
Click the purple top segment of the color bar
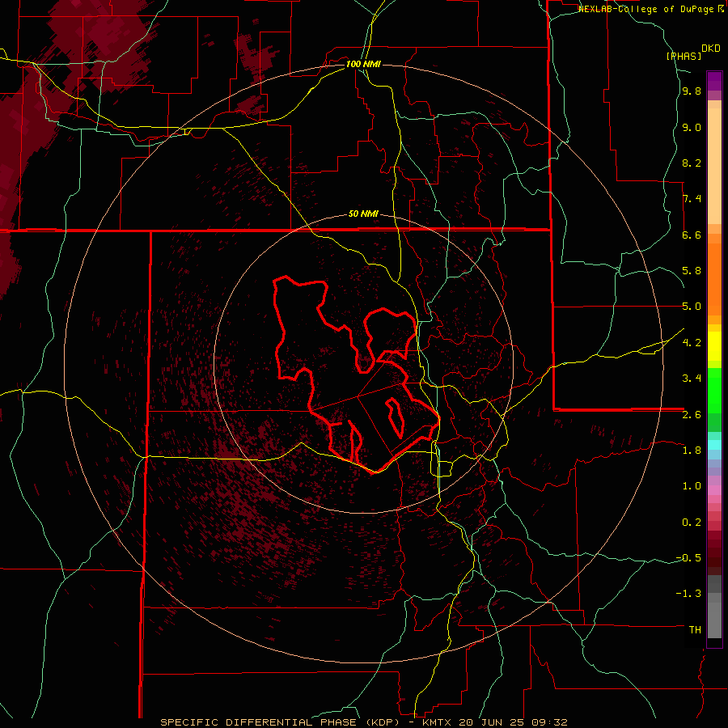pos(714,81)
